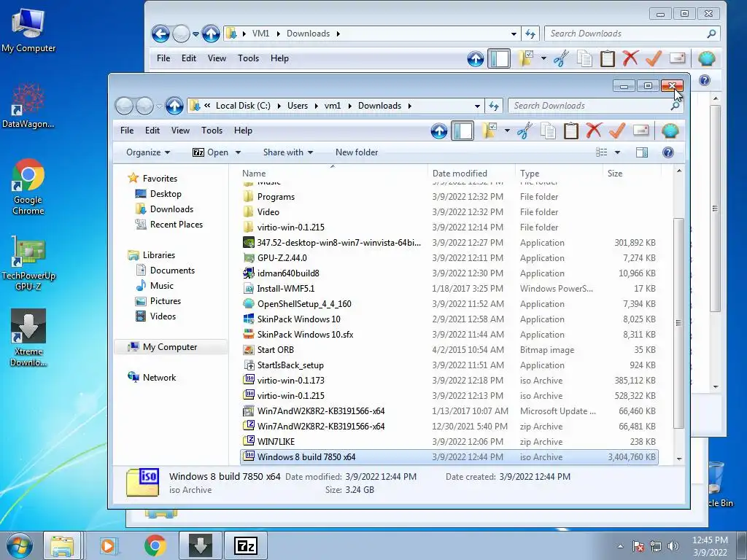Open the Organize dropdown menu

click(x=147, y=152)
